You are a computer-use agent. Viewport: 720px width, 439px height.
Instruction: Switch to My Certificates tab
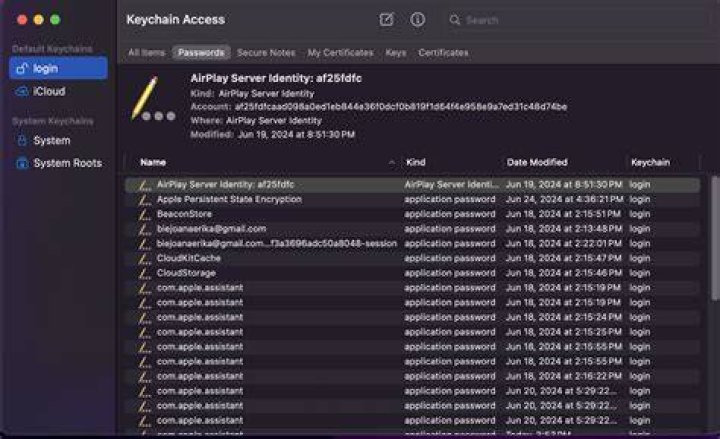pos(340,52)
